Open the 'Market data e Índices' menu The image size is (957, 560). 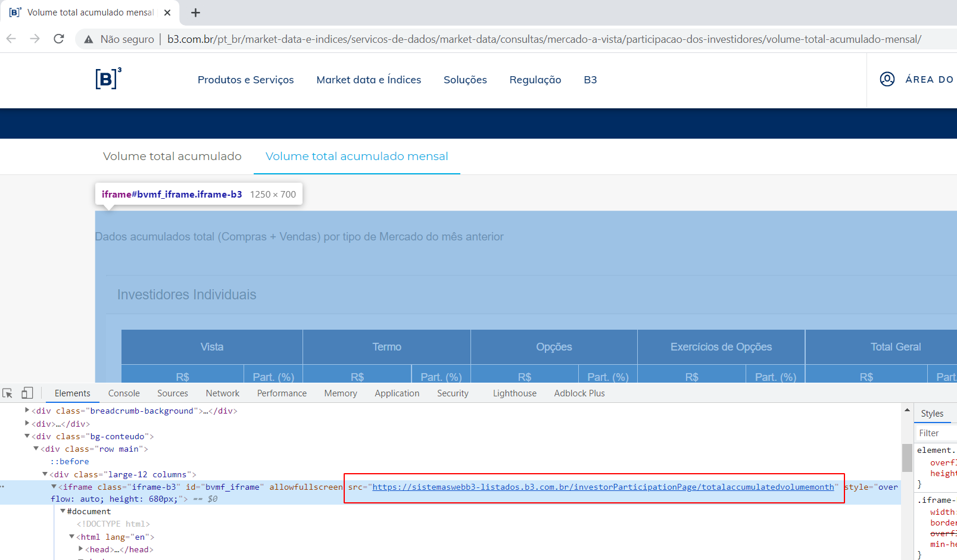tap(369, 80)
